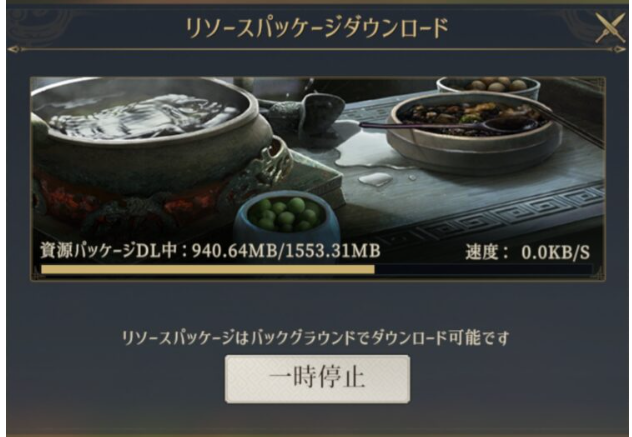This screenshot has height=437, width=632.
Task: Select the 940.64MB/1553.31MB download size text
Action: point(286,251)
